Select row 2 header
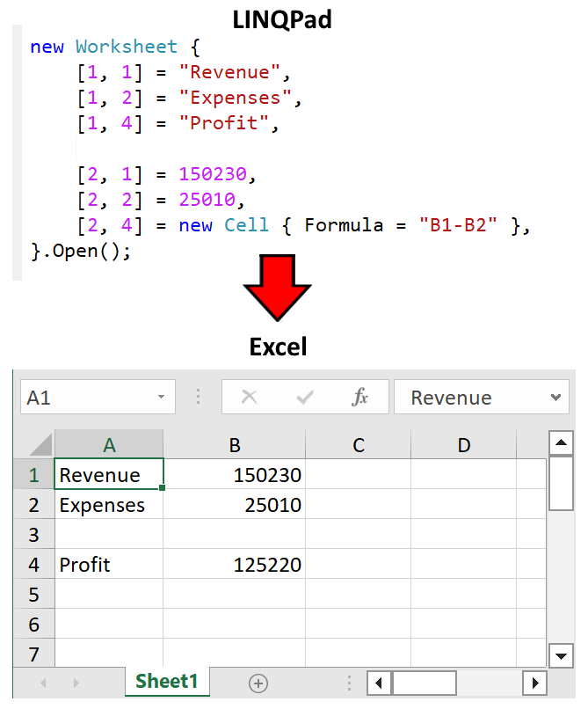The image size is (588, 709). coord(34,504)
